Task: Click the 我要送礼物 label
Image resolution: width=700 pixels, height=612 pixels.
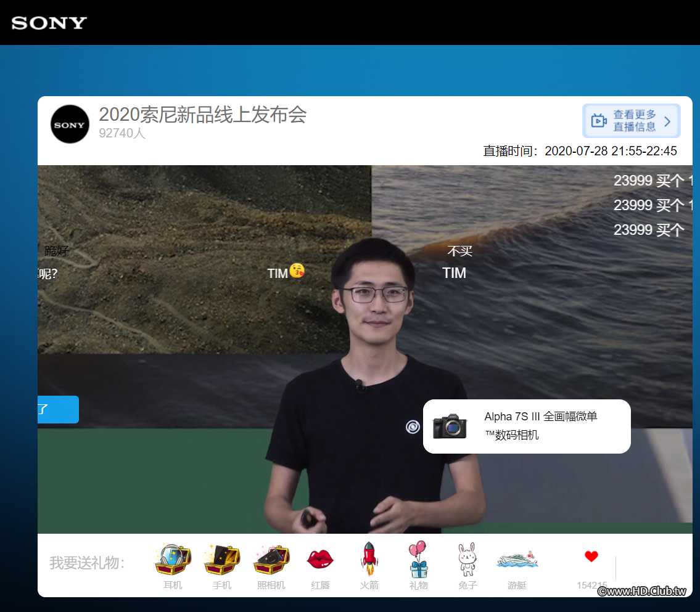Action: (x=87, y=563)
